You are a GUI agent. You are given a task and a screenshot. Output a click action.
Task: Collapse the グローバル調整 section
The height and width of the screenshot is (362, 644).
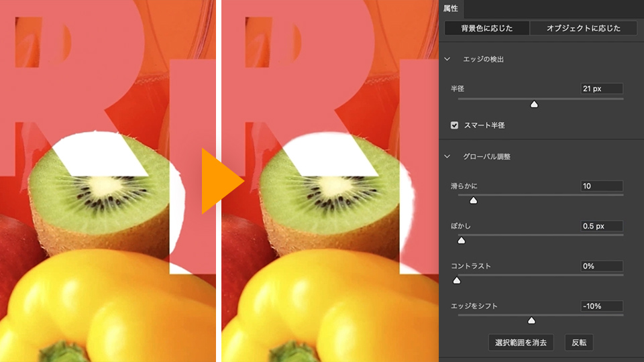point(447,156)
